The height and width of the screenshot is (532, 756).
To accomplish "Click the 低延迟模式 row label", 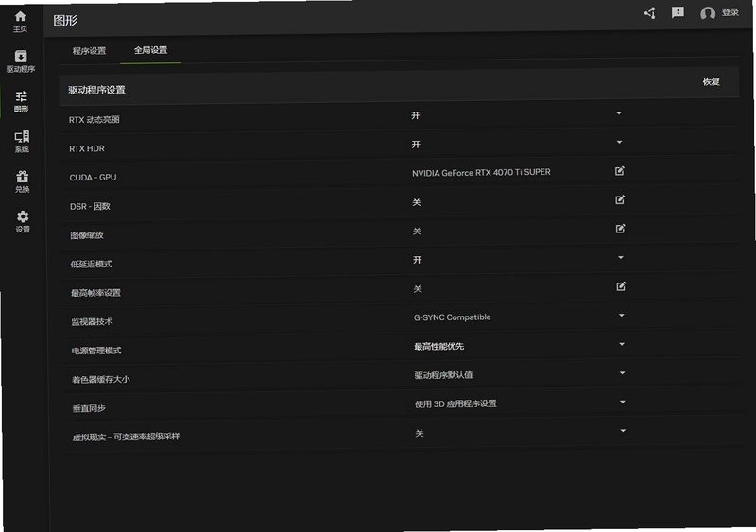I will click(91, 264).
